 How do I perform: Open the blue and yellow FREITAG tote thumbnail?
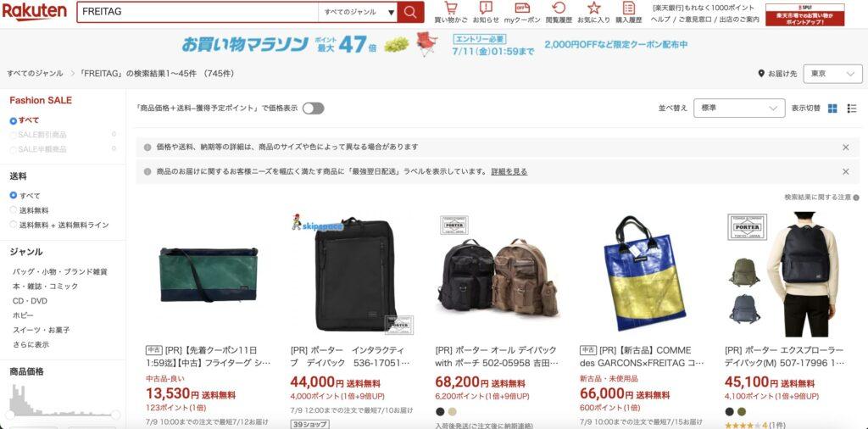pos(643,275)
